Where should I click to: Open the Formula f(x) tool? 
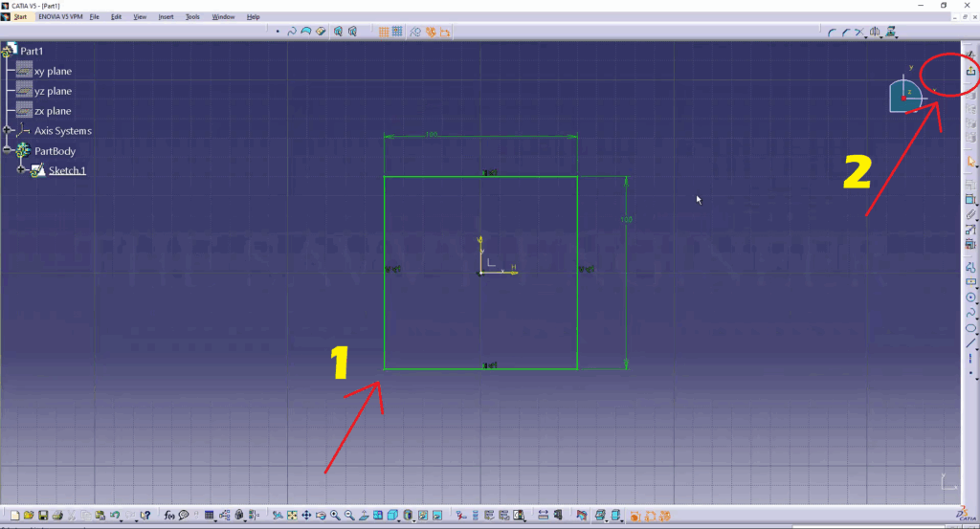click(x=169, y=516)
